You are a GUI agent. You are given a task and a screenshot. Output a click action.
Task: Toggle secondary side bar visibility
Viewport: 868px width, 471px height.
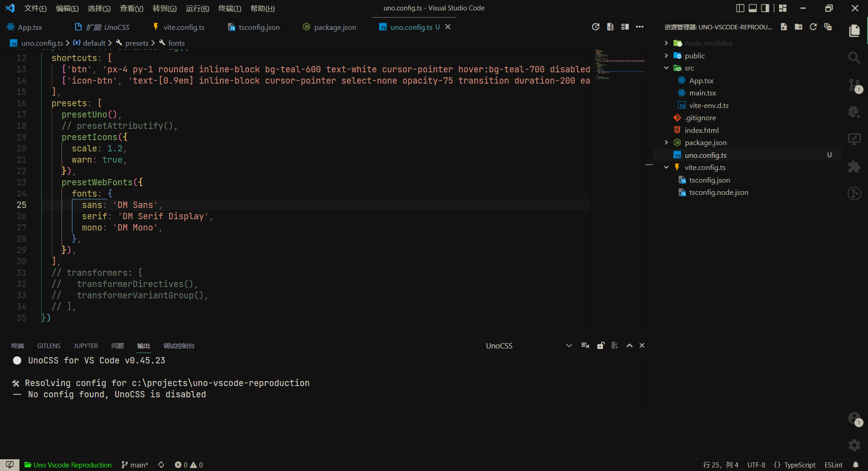[765, 8]
